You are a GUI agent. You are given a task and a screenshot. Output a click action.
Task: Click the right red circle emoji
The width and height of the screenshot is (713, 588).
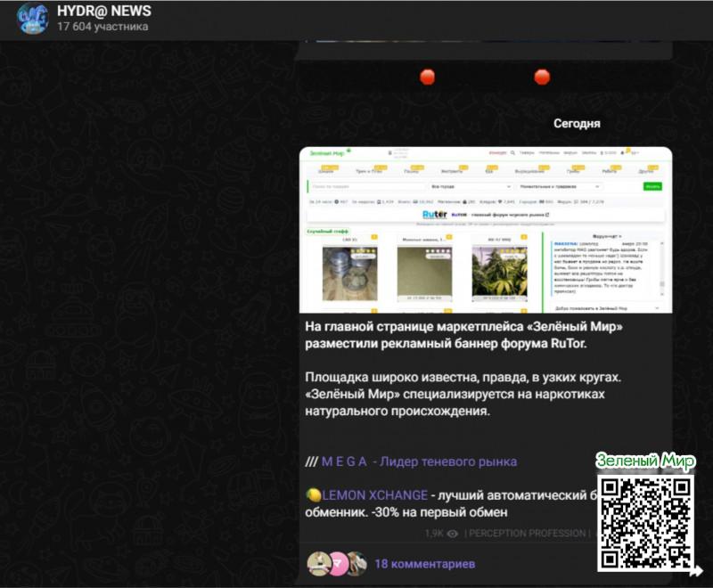[x=542, y=78]
